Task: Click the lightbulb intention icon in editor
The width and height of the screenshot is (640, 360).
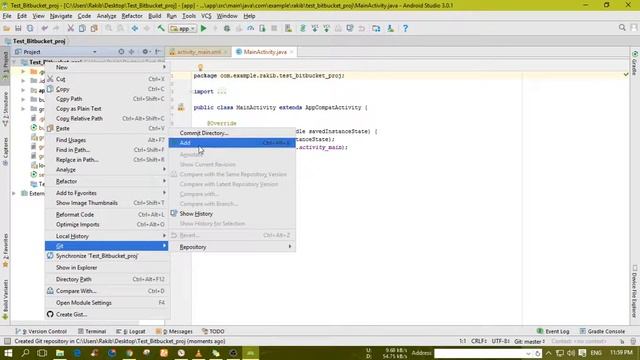Action: (x=200, y=67)
